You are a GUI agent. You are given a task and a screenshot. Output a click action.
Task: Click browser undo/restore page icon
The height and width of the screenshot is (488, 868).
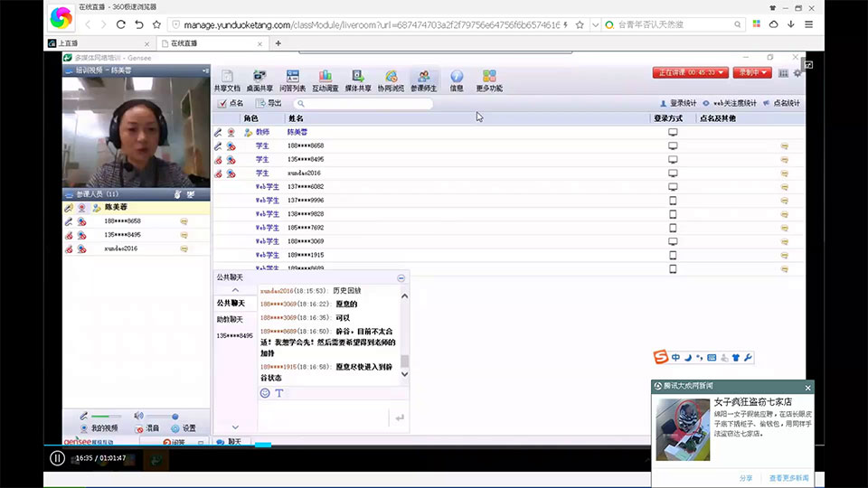pyautogui.click(x=139, y=24)
